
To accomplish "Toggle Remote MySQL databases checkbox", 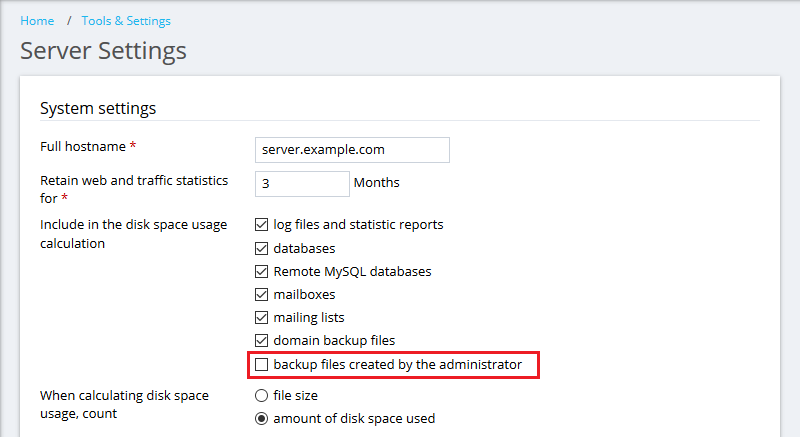I will pyautogui.click(x=261, y=271).
